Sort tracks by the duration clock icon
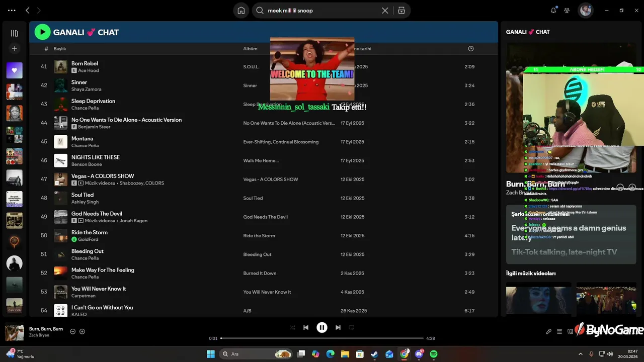Image resolution: width=644 pixels, height=362 pixels. [471, 49]
